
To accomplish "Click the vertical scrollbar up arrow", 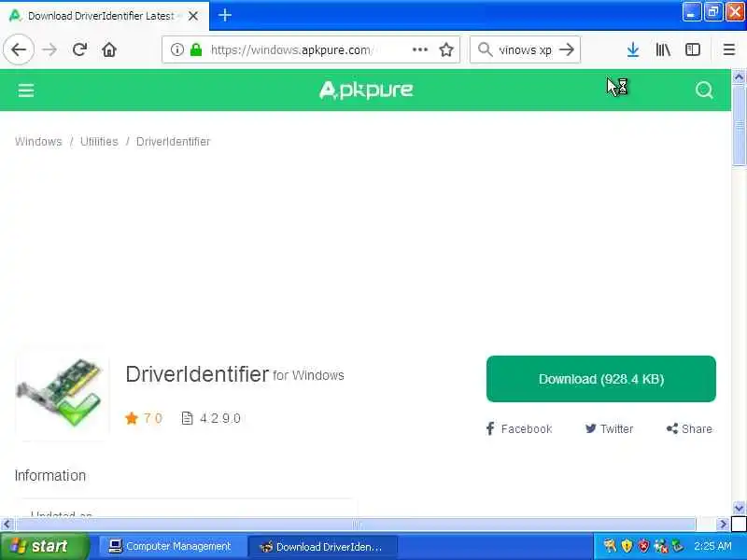I will click(x=739, y=77).
